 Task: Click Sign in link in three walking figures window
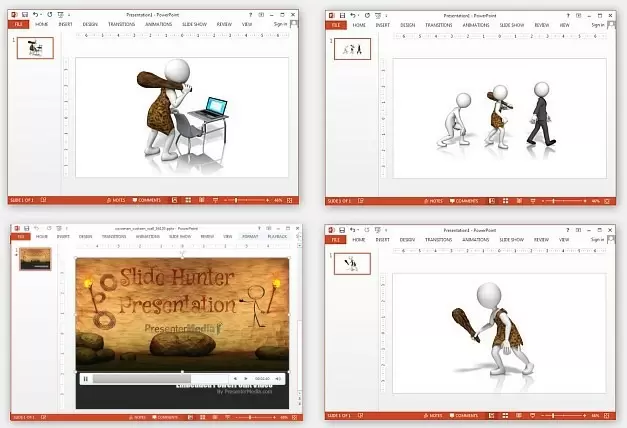click(599, 23)
